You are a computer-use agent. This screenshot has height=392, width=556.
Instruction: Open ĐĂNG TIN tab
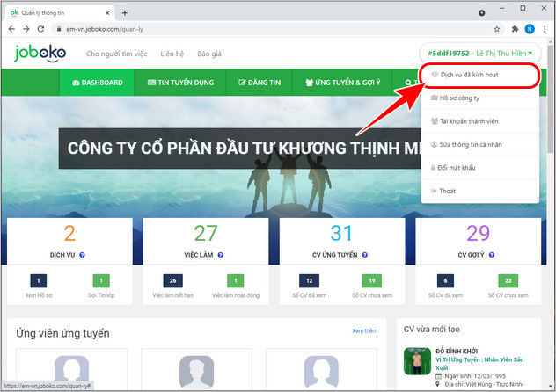tap(260, 83)
